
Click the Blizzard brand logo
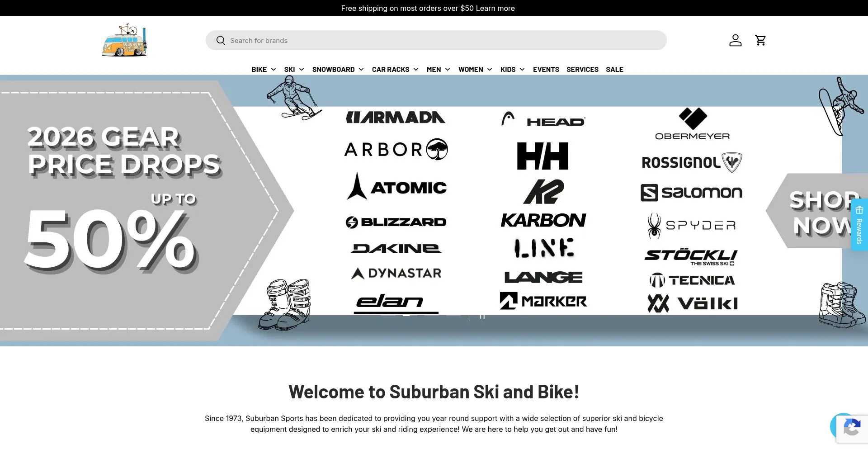click(396, 222)
